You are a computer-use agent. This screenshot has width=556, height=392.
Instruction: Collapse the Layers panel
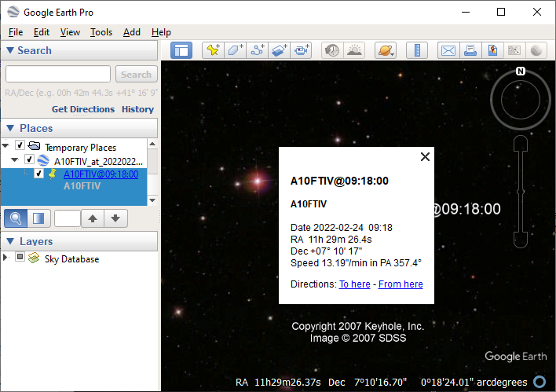tap(10, 241)
